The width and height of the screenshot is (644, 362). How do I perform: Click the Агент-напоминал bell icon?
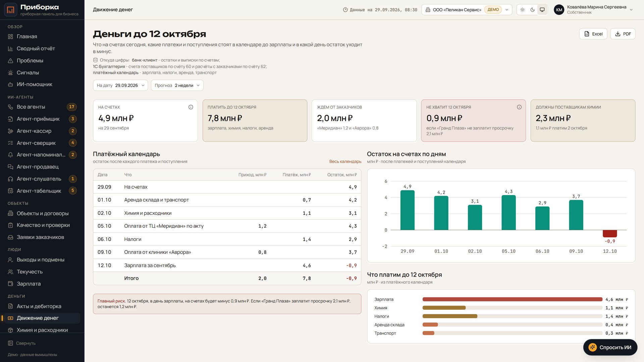[10, 155]
